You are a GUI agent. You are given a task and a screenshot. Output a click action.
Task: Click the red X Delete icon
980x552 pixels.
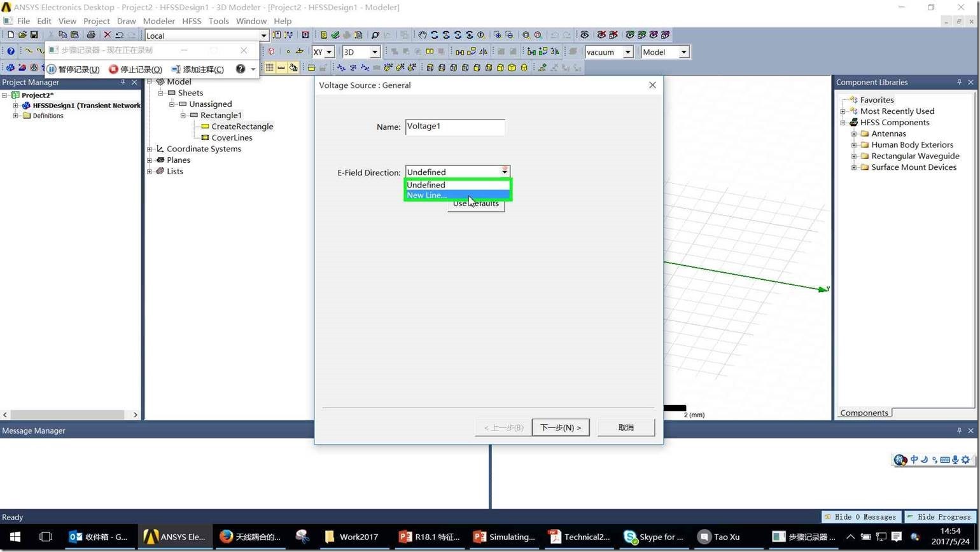[107, 35]
